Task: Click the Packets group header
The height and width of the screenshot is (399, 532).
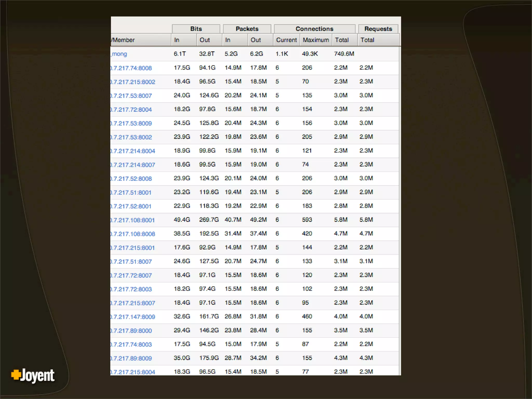Action: (247, 29)
